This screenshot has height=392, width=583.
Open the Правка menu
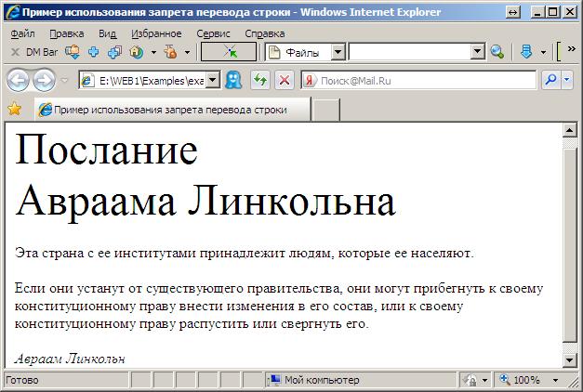point(67,33)
